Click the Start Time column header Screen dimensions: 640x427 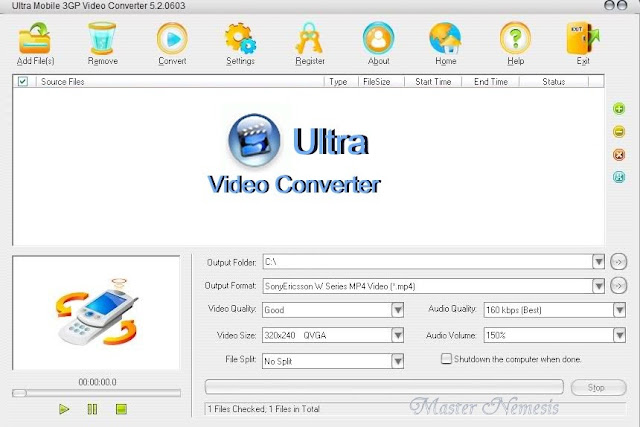[x=433, y=82]
